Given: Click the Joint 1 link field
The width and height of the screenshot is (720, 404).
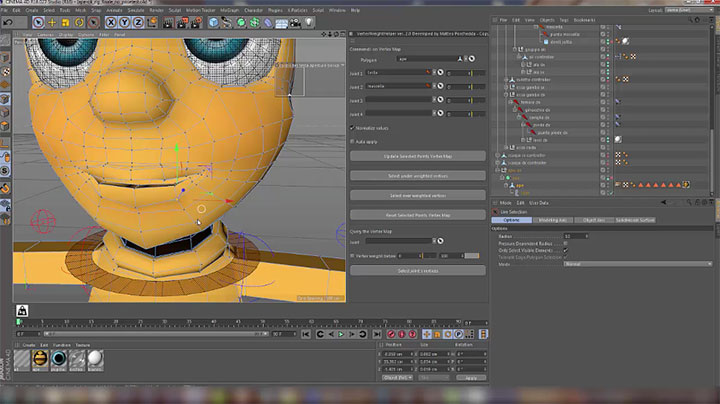Looking at the screenshot, I should (398, 73).
